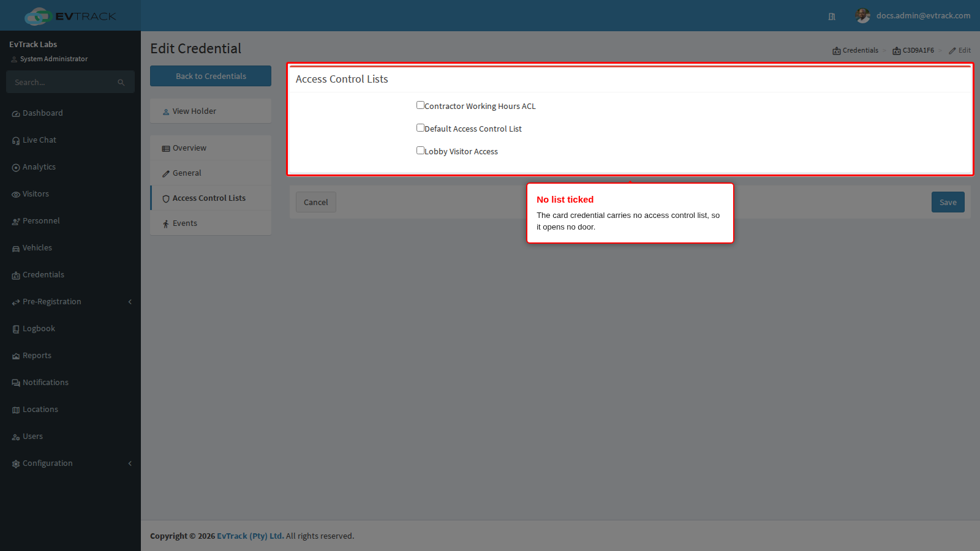Click the EvTrack (Pty) Ltd. footer link
Viewport: 980px width, 551px height.
click(x=251, y=536)
